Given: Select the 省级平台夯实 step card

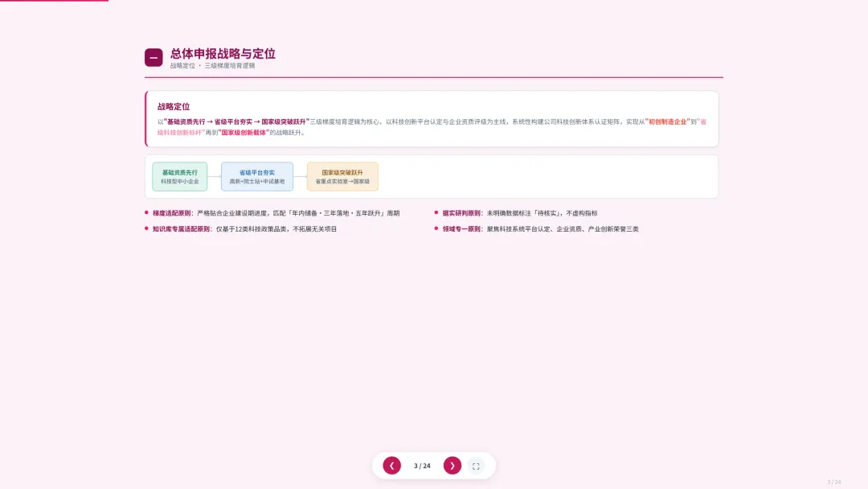Looking at the screenshot, I should [x=257, y=177].
